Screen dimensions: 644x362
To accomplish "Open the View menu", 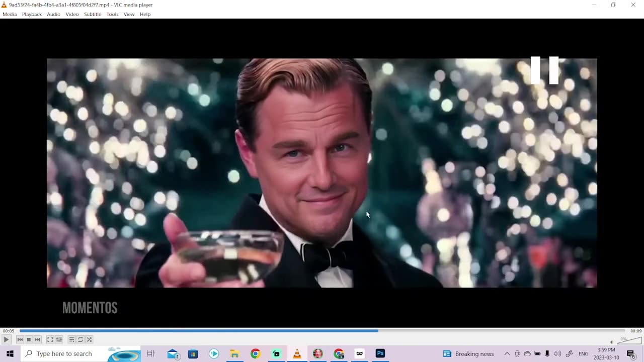I will [129, 14].
